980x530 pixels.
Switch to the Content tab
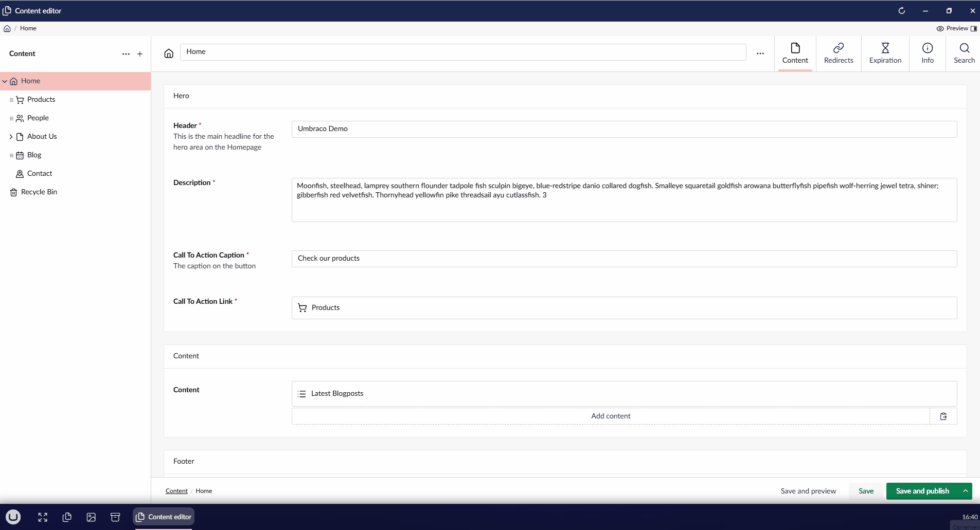(795, 53)
